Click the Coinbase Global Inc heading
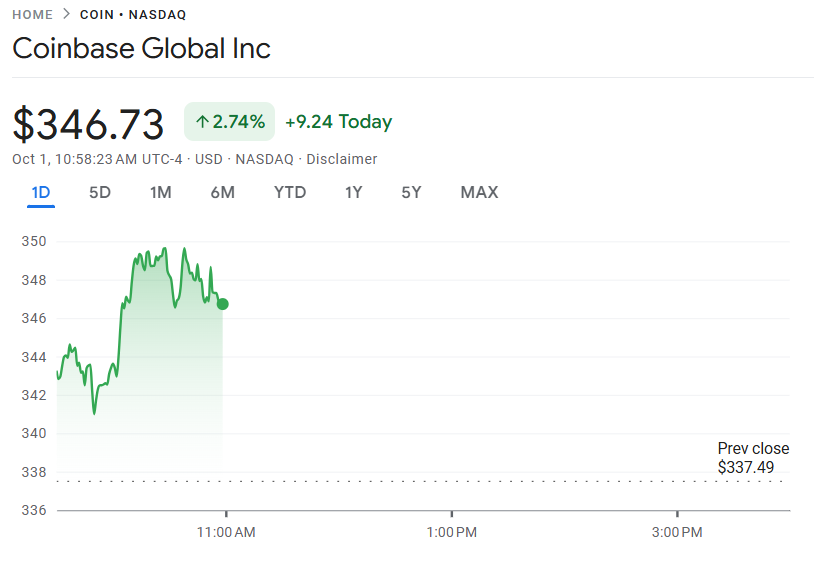This screenshot has height=562, width=814. point(141,48)
